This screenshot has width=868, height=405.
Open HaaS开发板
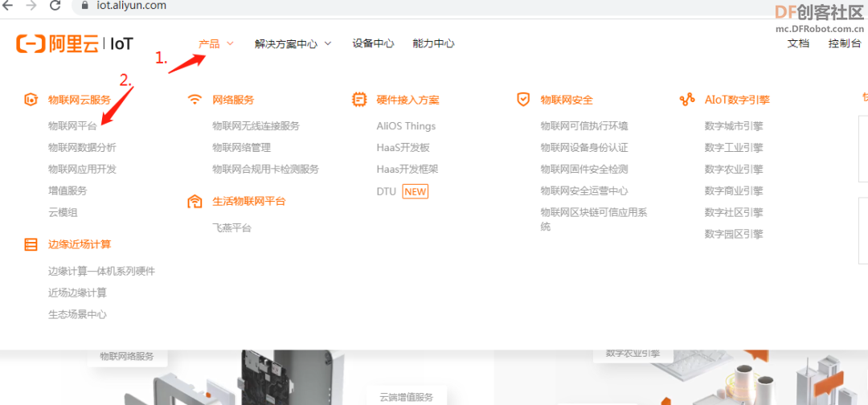[403, 148]
